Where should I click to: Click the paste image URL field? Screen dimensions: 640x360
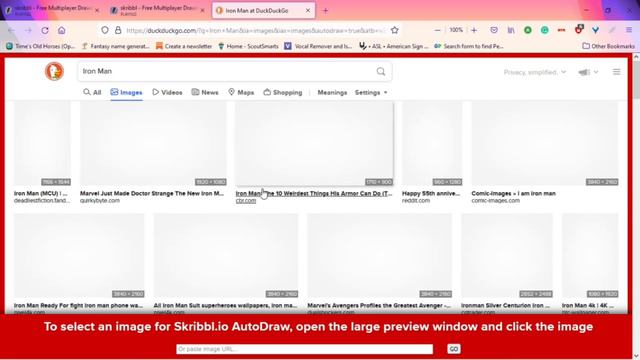(304, 349)
